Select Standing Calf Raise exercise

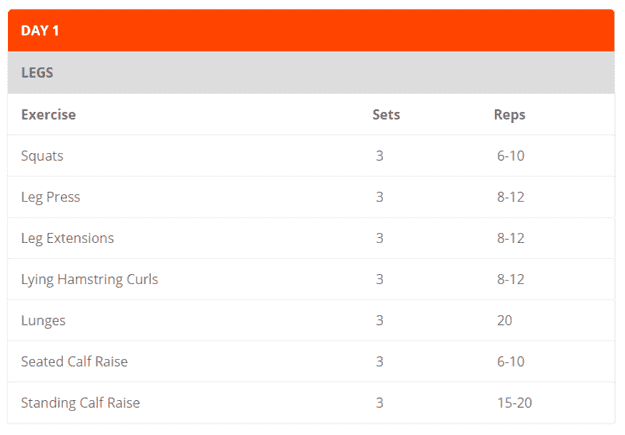[80, 403]
